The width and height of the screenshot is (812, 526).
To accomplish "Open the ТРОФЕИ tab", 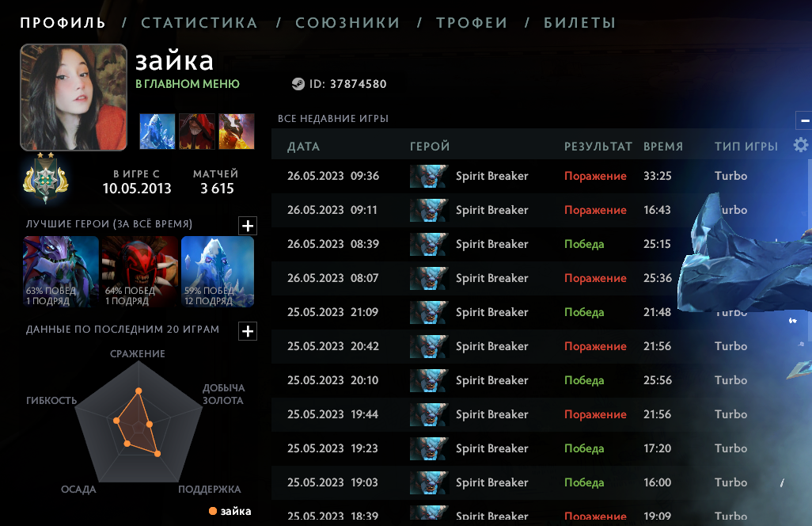I will 472,23.
